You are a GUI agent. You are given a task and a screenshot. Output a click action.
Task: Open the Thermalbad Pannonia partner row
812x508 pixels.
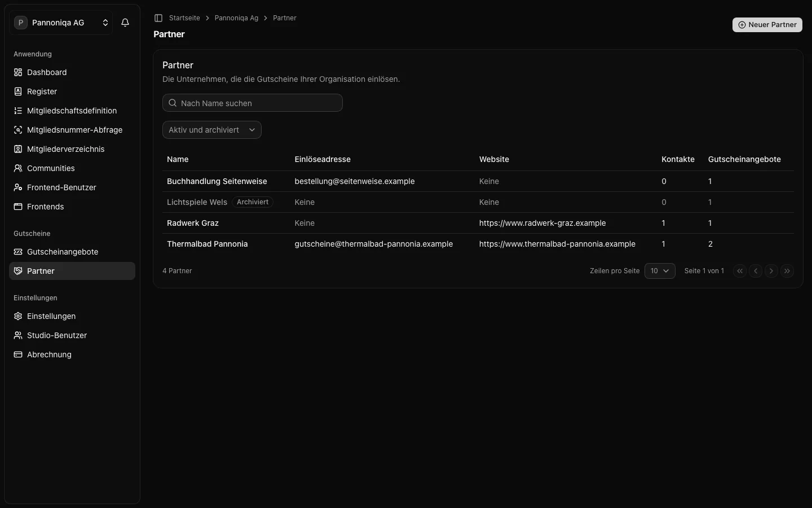(478, 244)
